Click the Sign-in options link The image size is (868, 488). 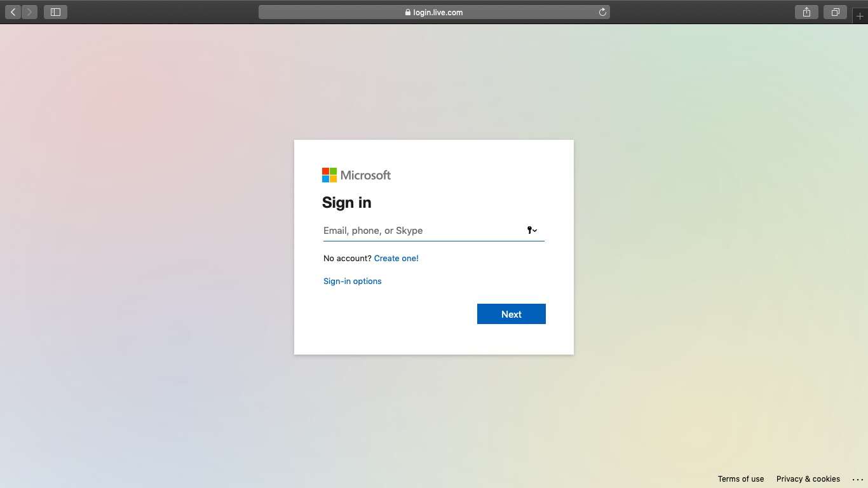pyautogui.click(x=352, y=281)
